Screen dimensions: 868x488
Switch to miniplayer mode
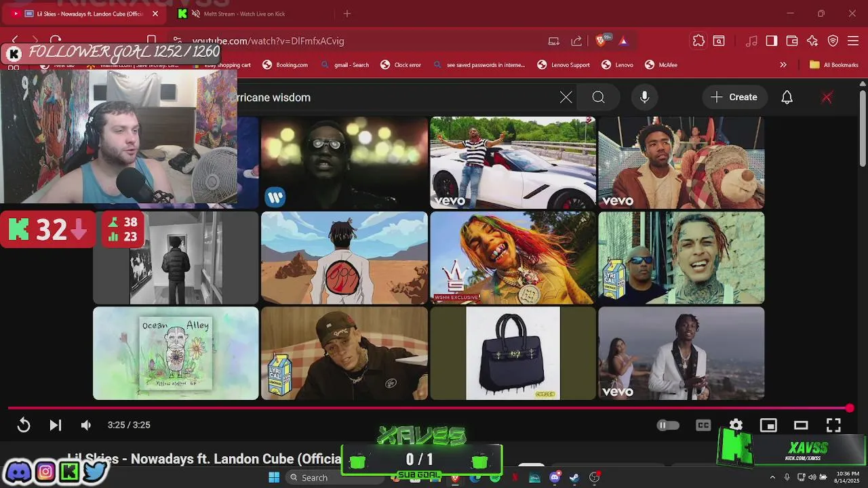768,425
